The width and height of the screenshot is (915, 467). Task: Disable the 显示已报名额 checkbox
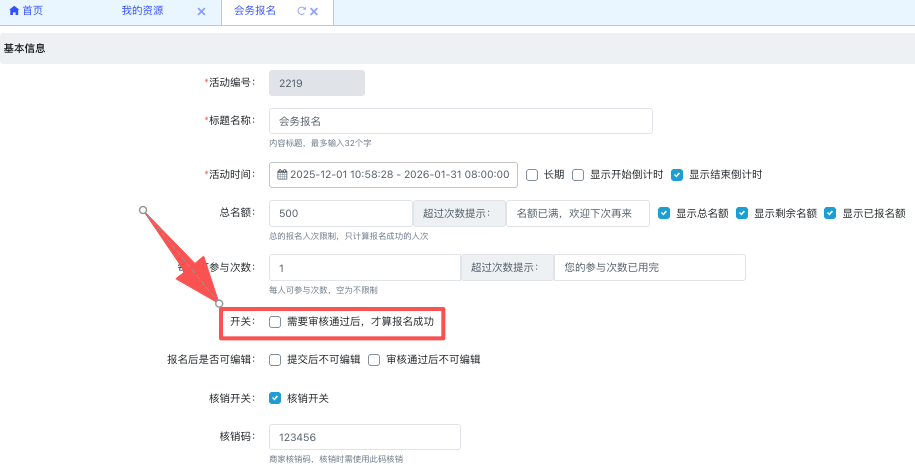[830, 213]
